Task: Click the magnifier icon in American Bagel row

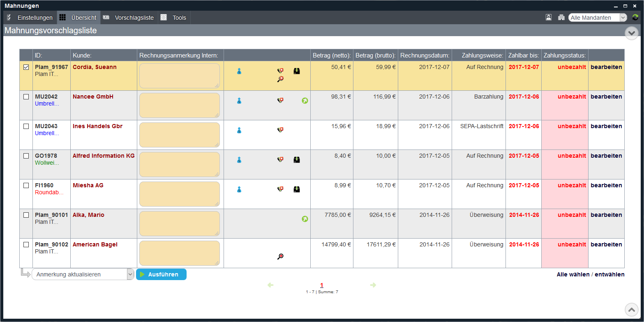Action: tap(280, 257)
